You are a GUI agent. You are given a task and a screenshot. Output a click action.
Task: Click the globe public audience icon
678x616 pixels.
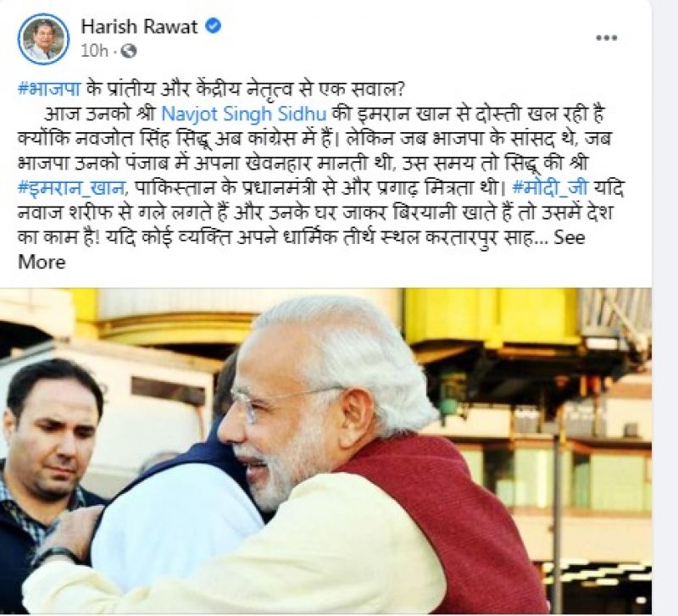[129, 52]
